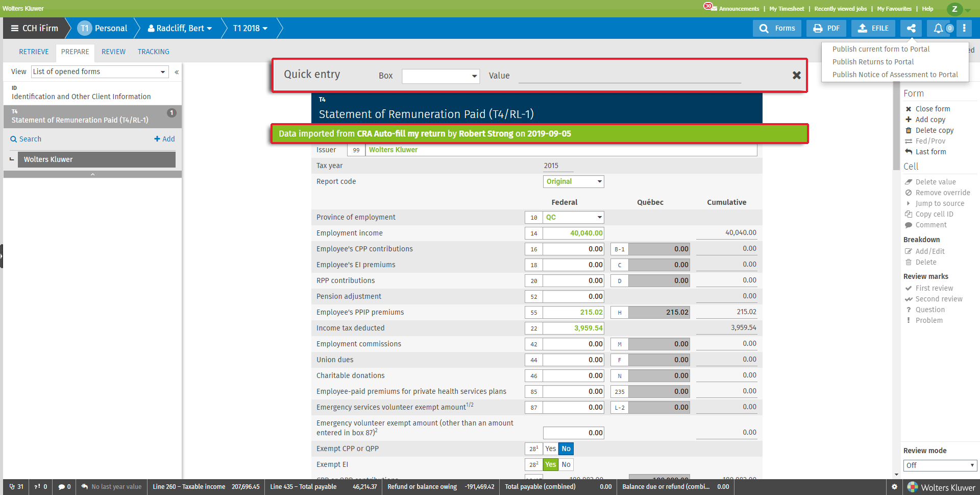Click Add copy in Form panel
This screenshot has height=495, width=980.
[x=930, y=120]
